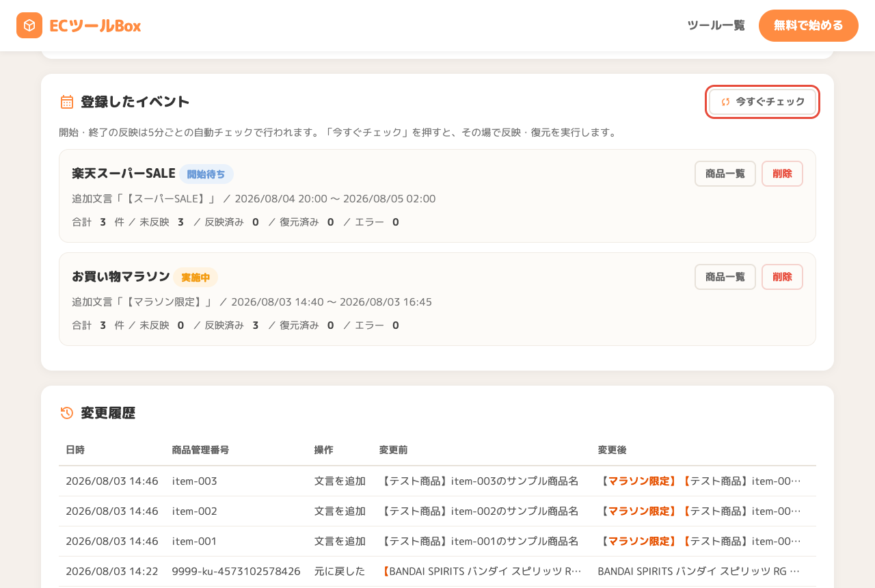Click 文言を追加 in the item-003 row
Image resolution: width=875 pixels, height=588 pixels.
(340, 481)
